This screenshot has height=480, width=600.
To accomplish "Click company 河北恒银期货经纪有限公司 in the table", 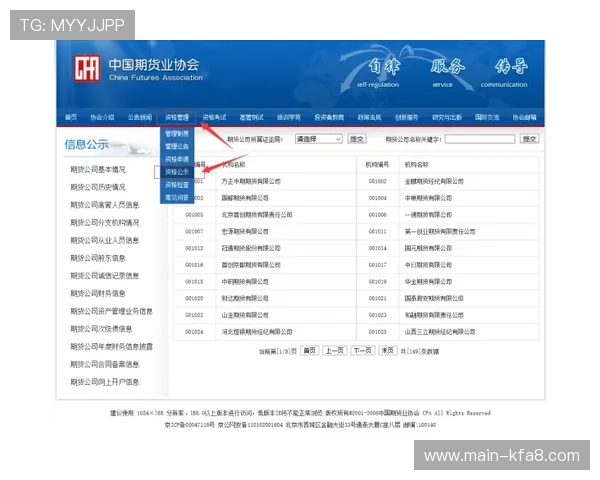I will 257,332.
